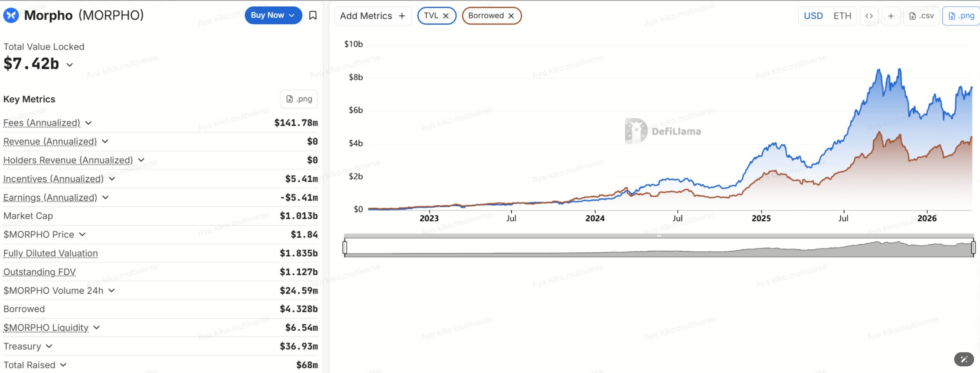Open the Add Metrics menu

click(x=372, y=16)
